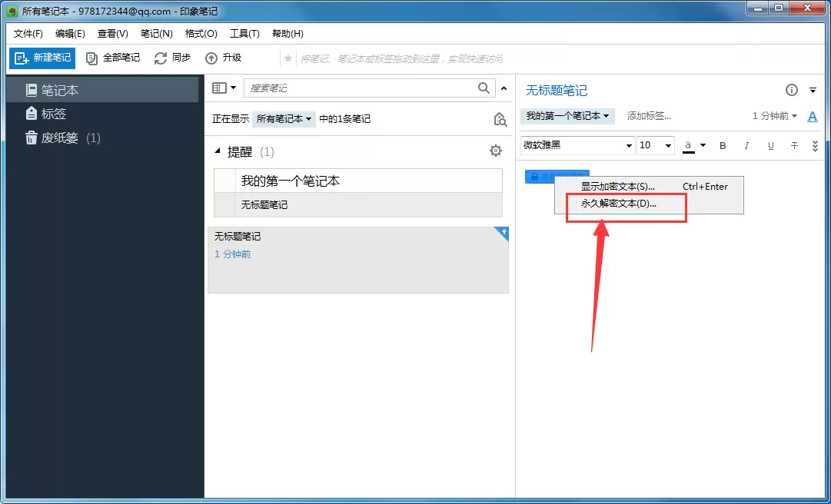This screenshot has width=831, height=504.
Task: Collapse the search panel with the caret
Action: 504,88
